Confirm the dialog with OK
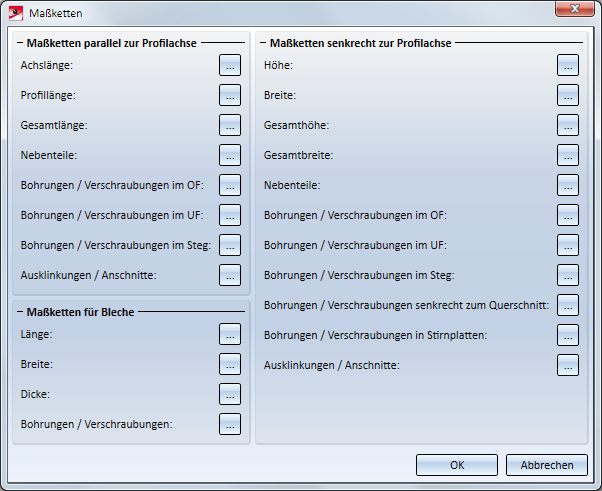Screen dimensions: 602x491 (x=457, y=465)
